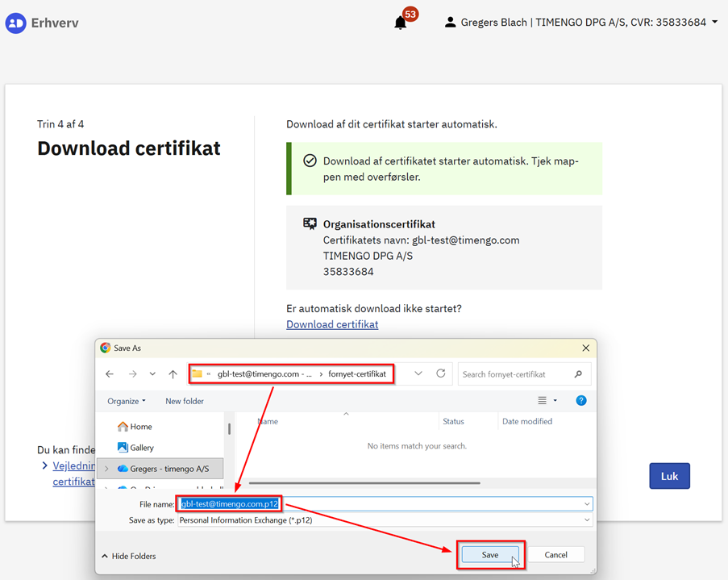
Task: Click the search magnifier icon
Action: pos(578,374)
